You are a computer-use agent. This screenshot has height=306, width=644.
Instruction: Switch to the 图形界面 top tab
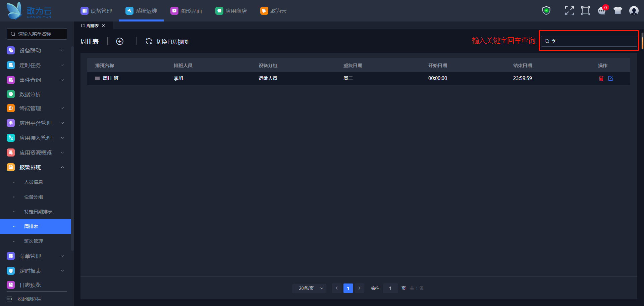(186, 11)
